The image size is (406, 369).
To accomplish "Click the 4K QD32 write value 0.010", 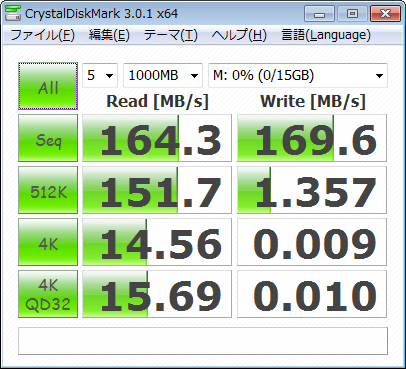I will point(312,294).
